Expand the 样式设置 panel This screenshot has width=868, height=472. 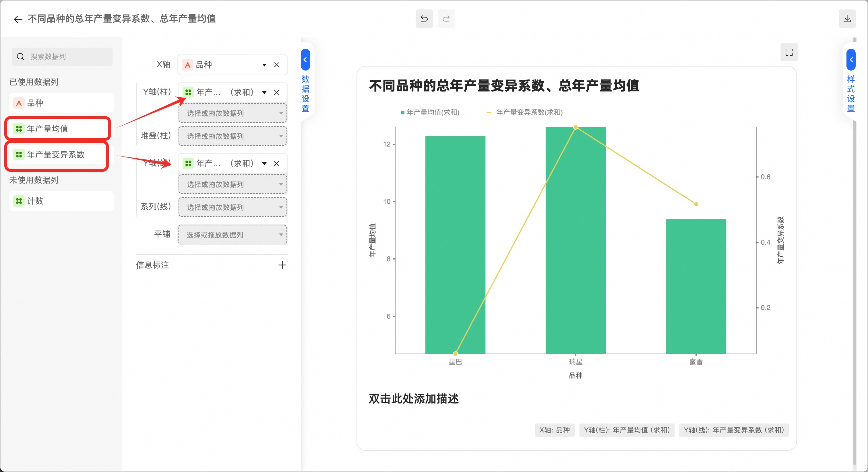click(851, 60)
